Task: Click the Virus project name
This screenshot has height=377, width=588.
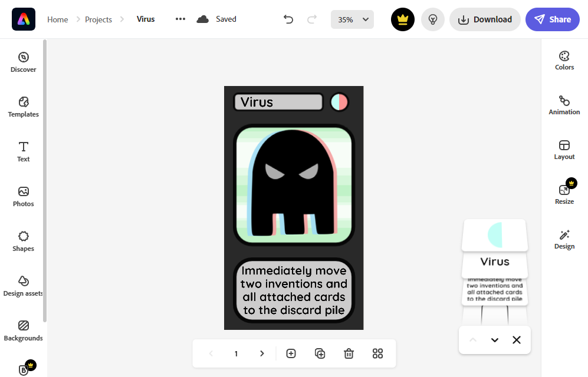Action: click(x=146, y=19)
